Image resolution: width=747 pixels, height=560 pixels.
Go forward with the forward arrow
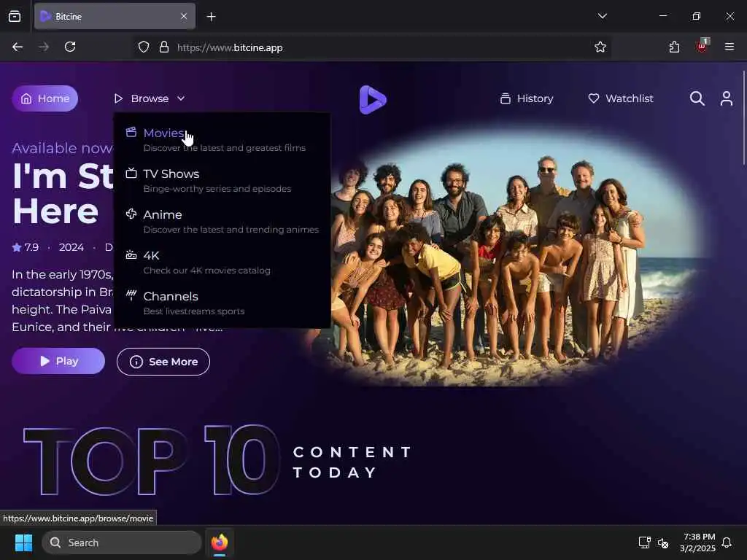[x=44, y=47]
